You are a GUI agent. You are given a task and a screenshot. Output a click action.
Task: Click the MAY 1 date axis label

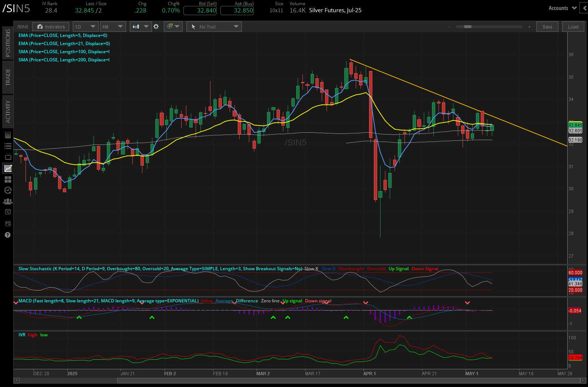[472, 374]
